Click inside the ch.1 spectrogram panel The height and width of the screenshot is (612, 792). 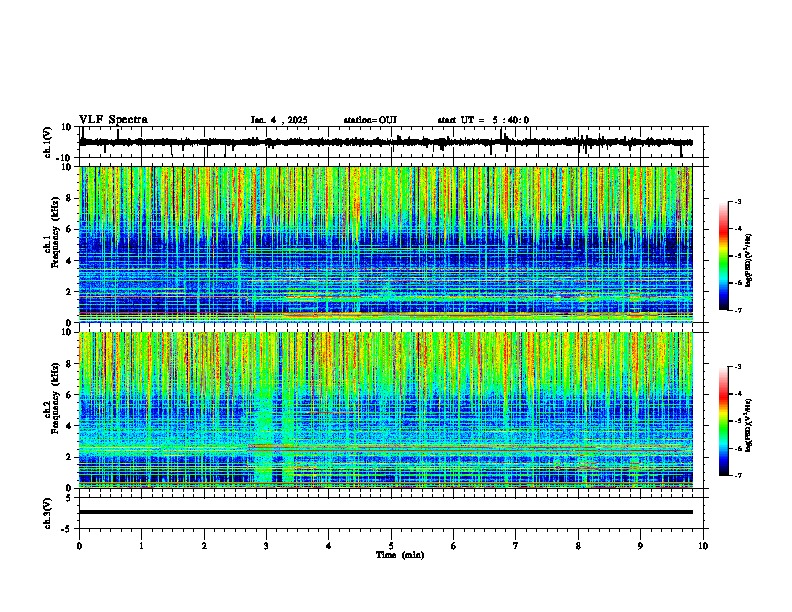click(x=386, y=244)
